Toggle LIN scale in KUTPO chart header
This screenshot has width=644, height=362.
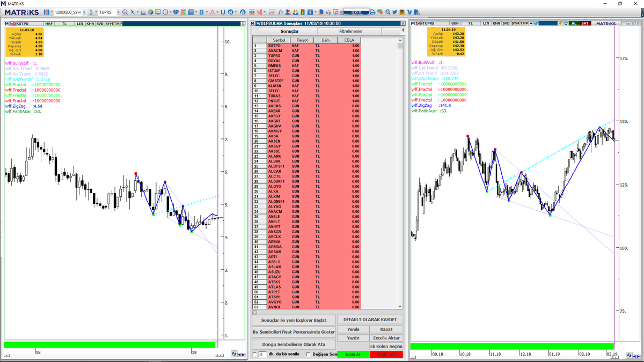(79, 24)
